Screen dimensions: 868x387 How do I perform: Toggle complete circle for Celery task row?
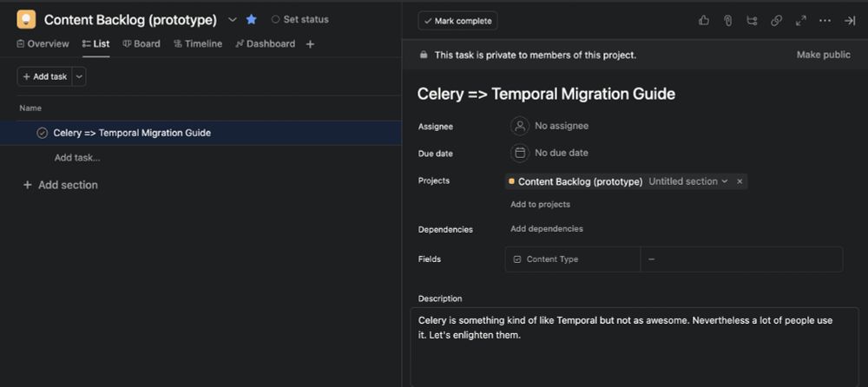coord(42,133)
